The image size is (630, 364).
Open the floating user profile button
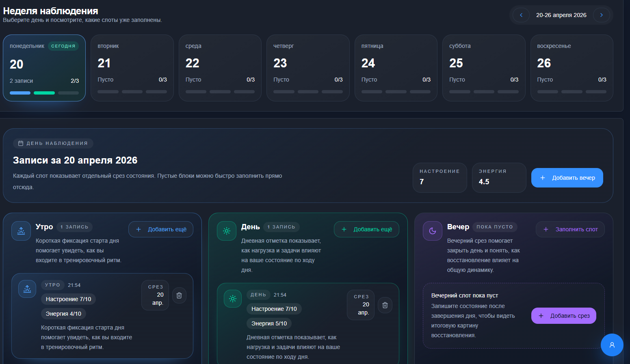point(612,345)
